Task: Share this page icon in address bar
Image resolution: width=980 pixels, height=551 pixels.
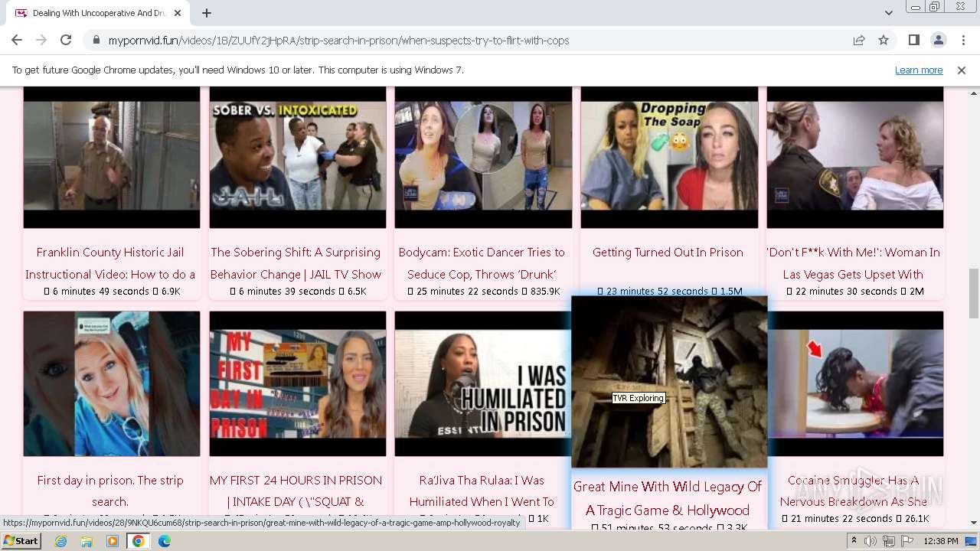Action: click(x=859, y=41)
